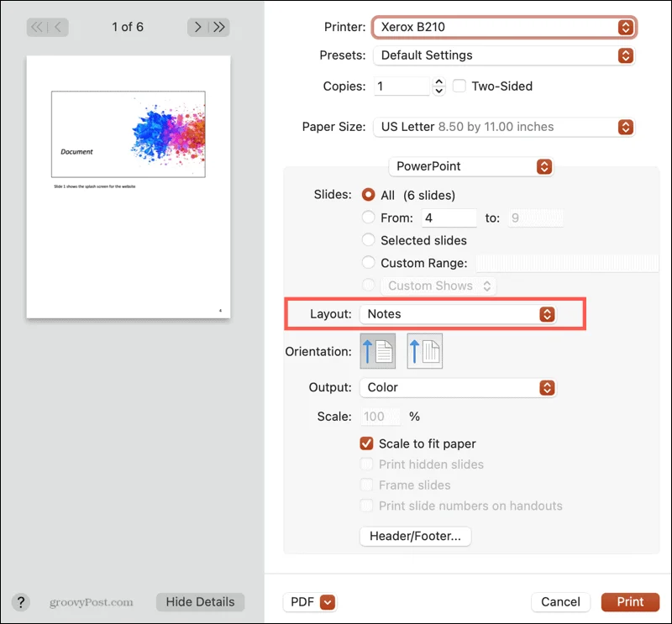The image size is (672, 624).
Task: Choose Selected slides radio button
Action: 368,239
